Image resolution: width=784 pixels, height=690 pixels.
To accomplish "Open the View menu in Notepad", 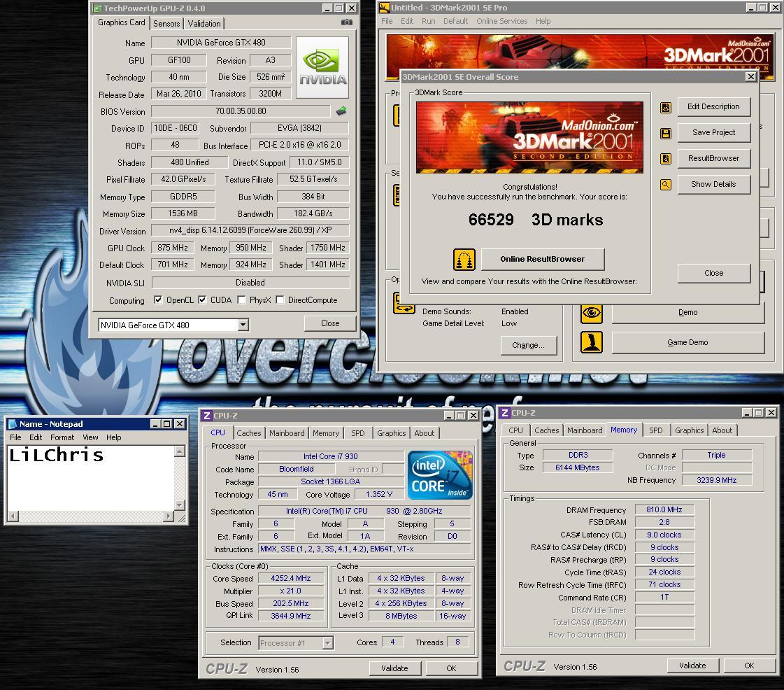I will point(90,437).
